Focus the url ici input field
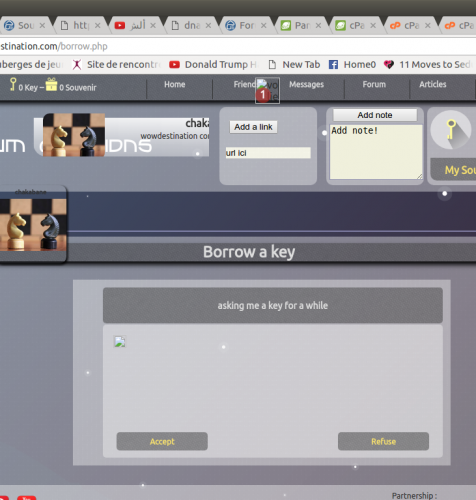Viewport: 476px width, 500px height. pos(268,153)
